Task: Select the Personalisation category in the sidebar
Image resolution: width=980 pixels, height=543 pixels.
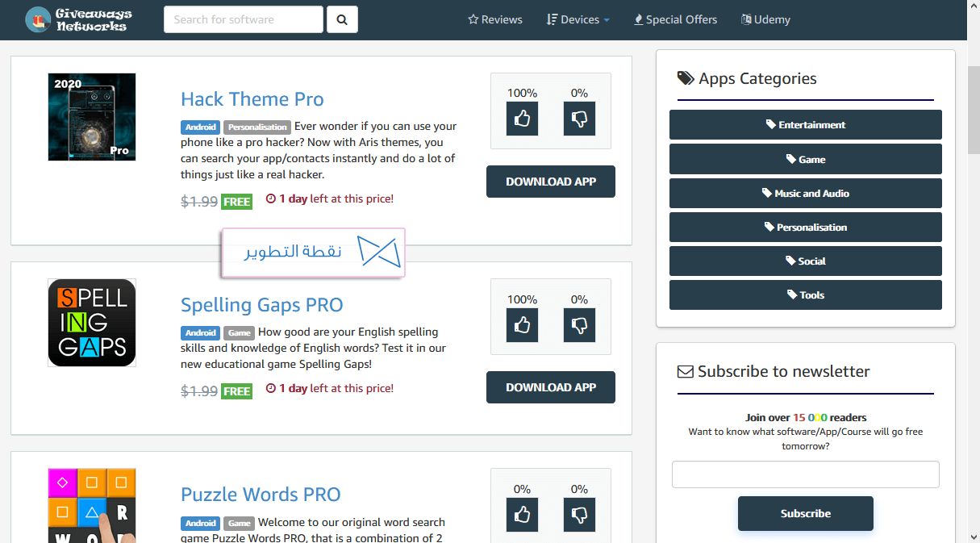Action: (x=806, y=227)
